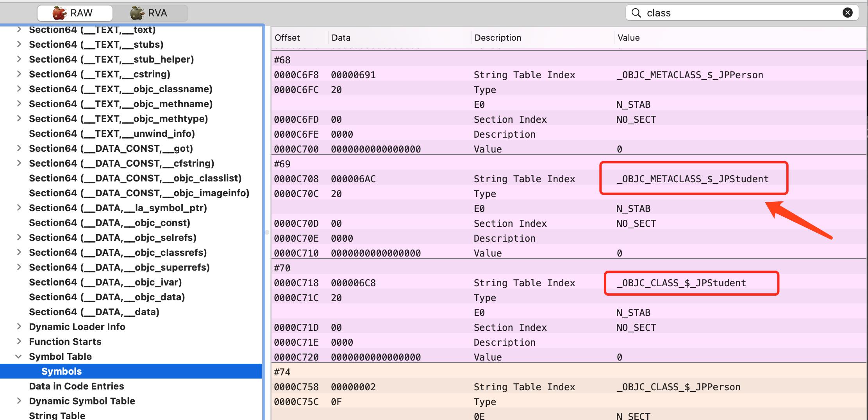Viewport: 868px width, 420px height.
Task: Expand Section64 (__DATA,__objc_classrefs) node
Action: point(19,252)
